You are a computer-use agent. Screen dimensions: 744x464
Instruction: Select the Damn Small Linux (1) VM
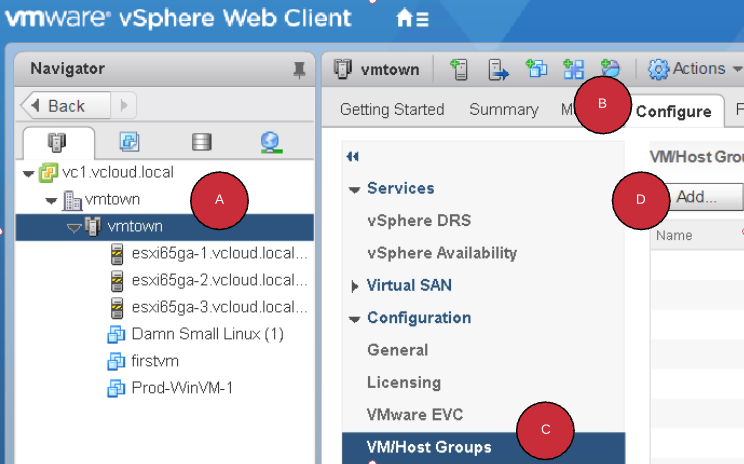207,334
